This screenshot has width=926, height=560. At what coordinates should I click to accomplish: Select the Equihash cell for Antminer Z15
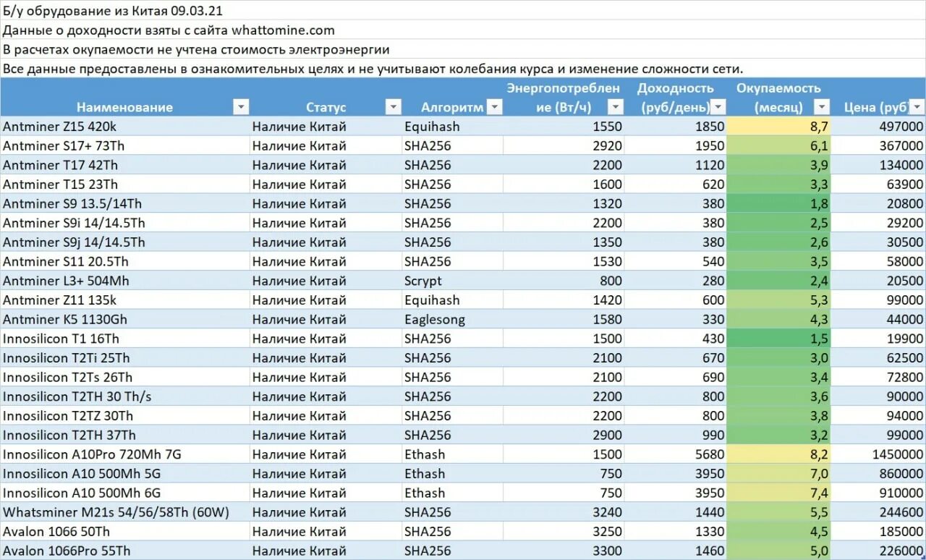452,126
